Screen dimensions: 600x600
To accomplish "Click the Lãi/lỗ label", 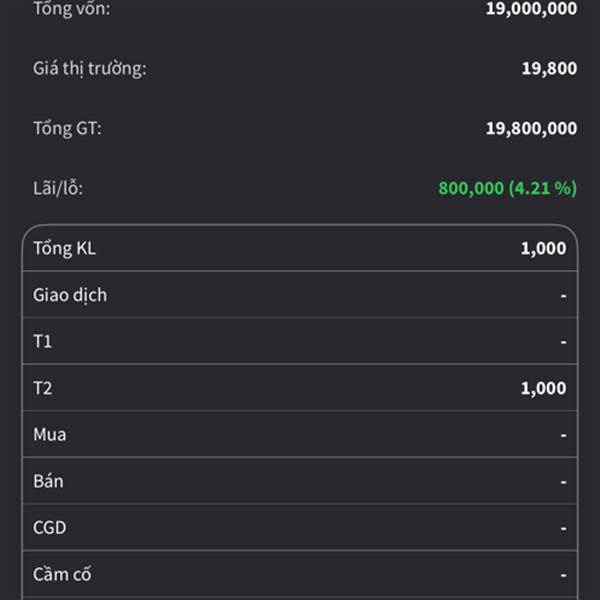I will [x=58, y=188].
